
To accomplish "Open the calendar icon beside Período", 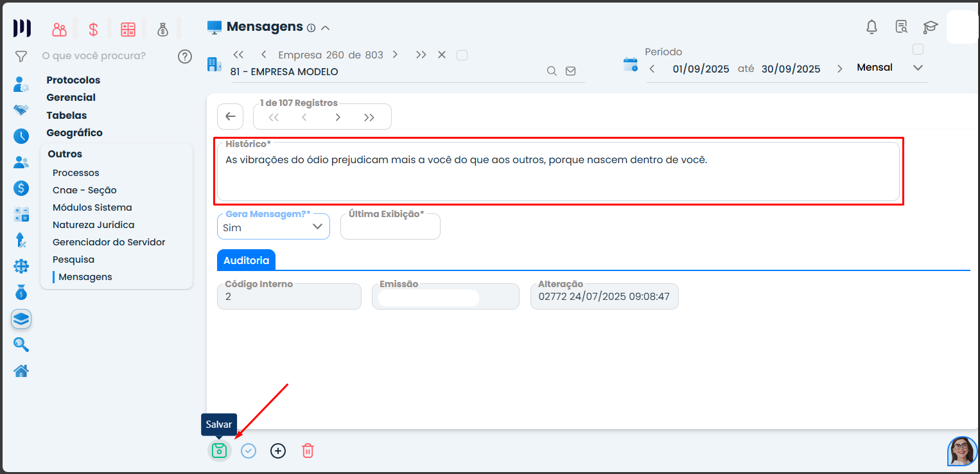I will (631, 64).
